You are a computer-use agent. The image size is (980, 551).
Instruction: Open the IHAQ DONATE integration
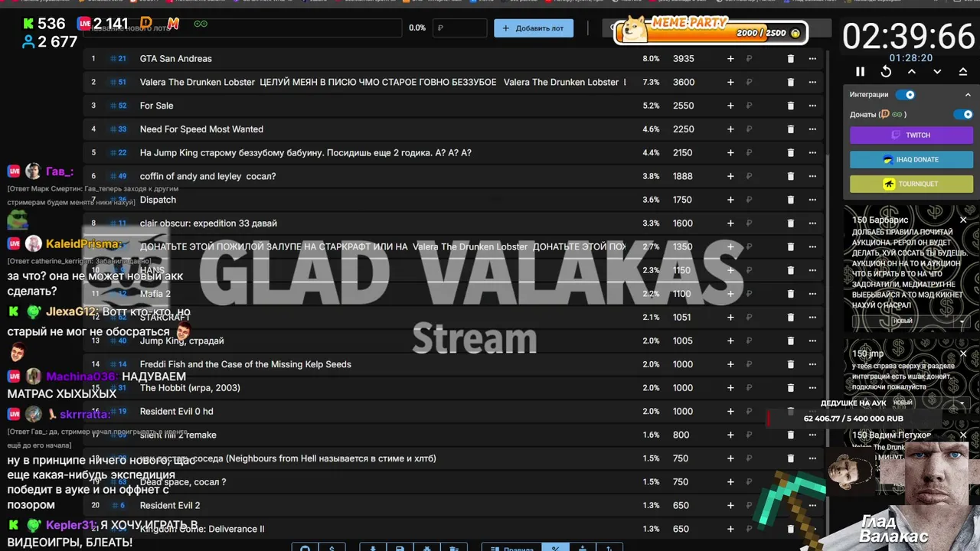911,159
